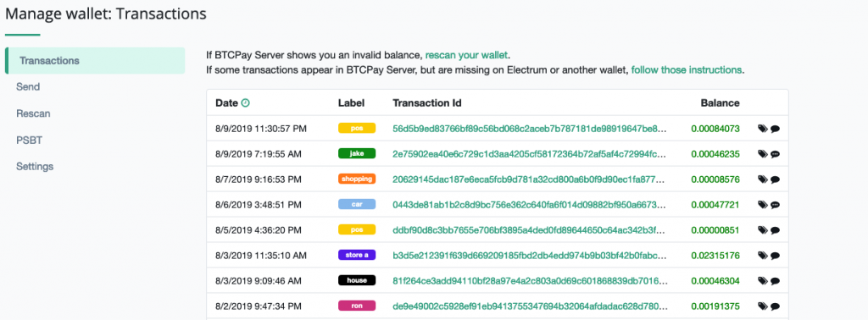The height and width of the screenshot is (320, 868).
Task: Go to the Send section
Action: 28,86
